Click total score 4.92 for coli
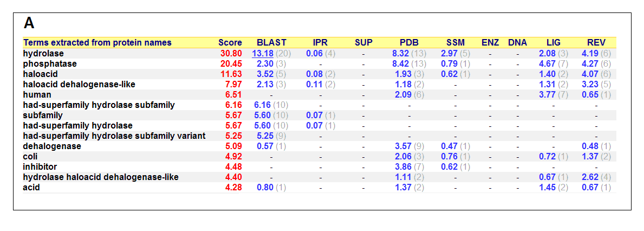Viewport: 644px width, 231px height. [x=234, y=156]
